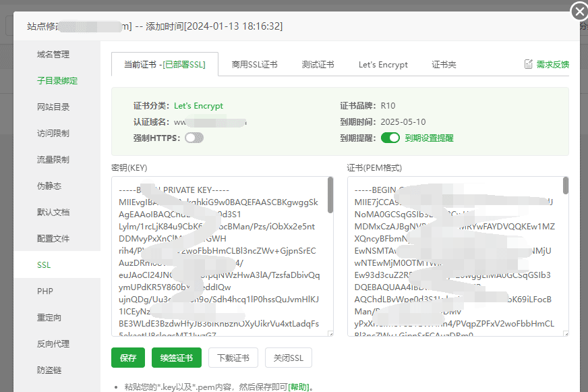Click the 下载证书 button
Image resolution: width=588 pixels, height=392 pixels.
click(x=233, y=358)
